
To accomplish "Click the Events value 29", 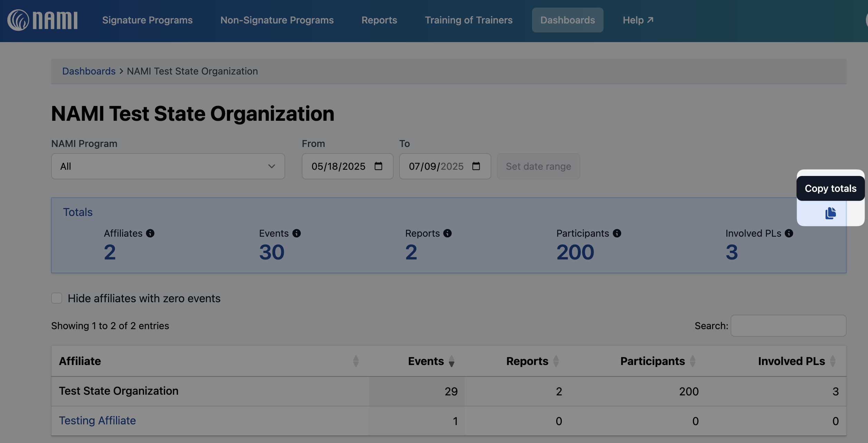I will pos(451,391).
